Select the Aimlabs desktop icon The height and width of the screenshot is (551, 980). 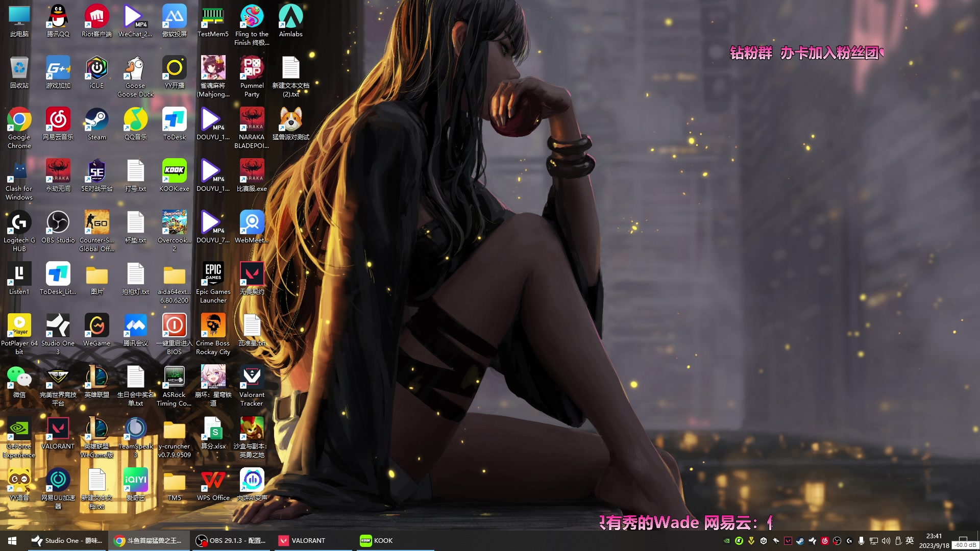click(x=291, y=21)
